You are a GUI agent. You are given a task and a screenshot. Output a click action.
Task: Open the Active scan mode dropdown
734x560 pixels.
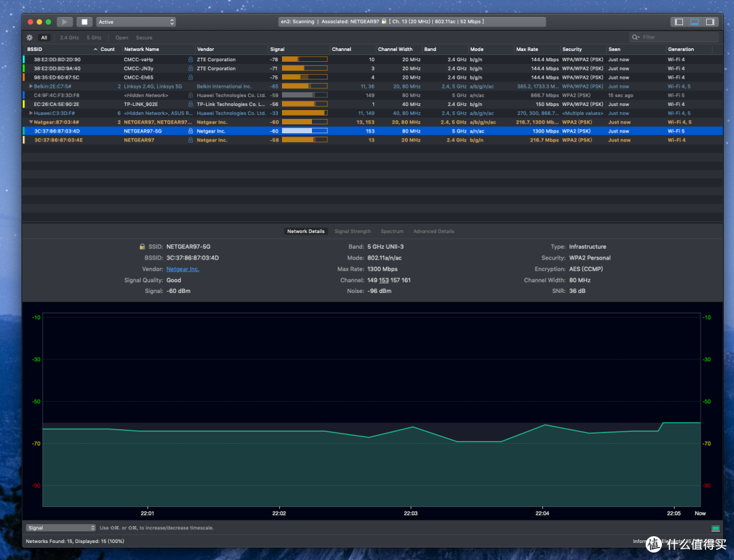point(136,22)
